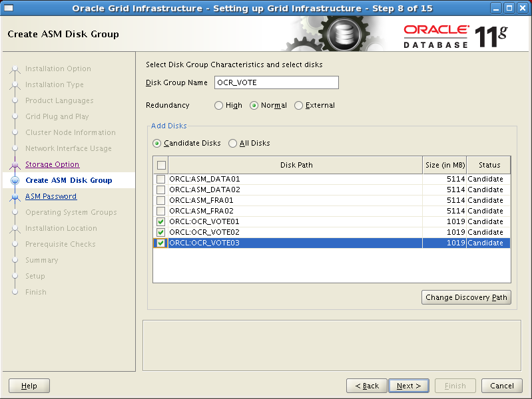The width and height of the screenshot is (532, 399).
Task: Maximize the Oracle Grid Infrastructure window
Action: point(509,8)
